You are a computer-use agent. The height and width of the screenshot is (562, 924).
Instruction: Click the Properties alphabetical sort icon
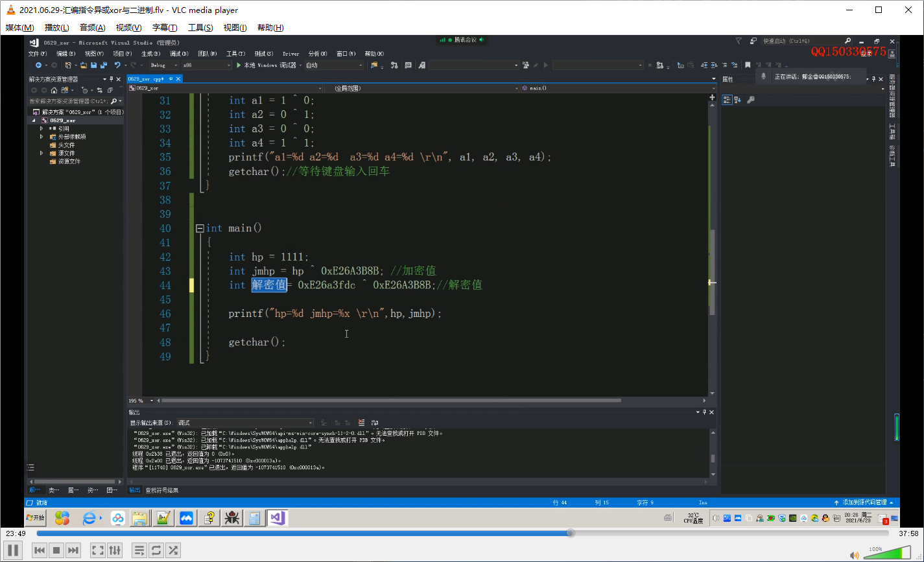coord(738,100)
